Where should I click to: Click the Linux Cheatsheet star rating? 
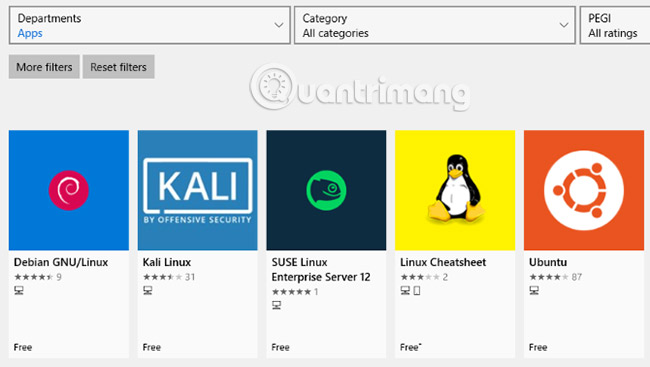tap(420, 277)
